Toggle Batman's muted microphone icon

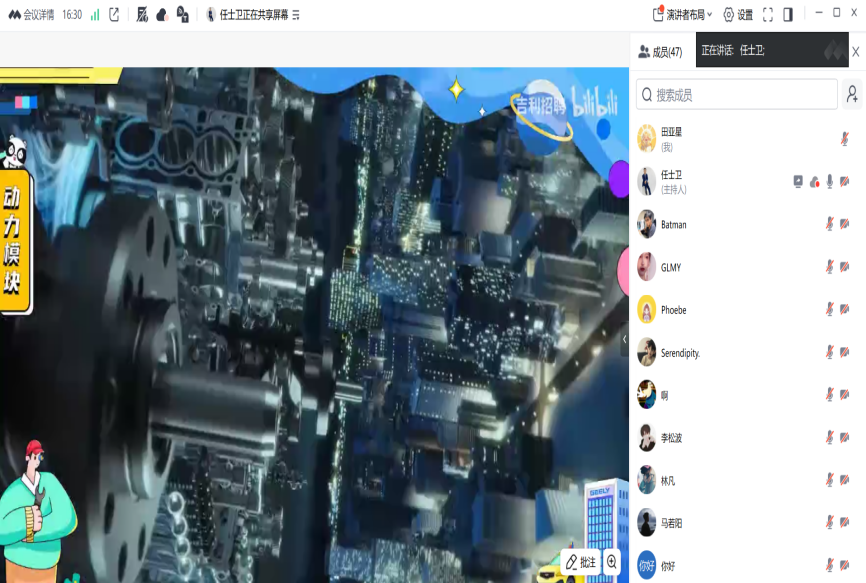pyautogui.click(x=829, y=224)
